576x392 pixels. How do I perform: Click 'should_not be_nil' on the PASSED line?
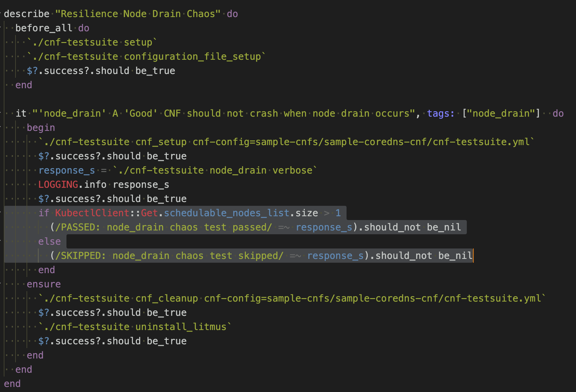[x=413, y=227]
